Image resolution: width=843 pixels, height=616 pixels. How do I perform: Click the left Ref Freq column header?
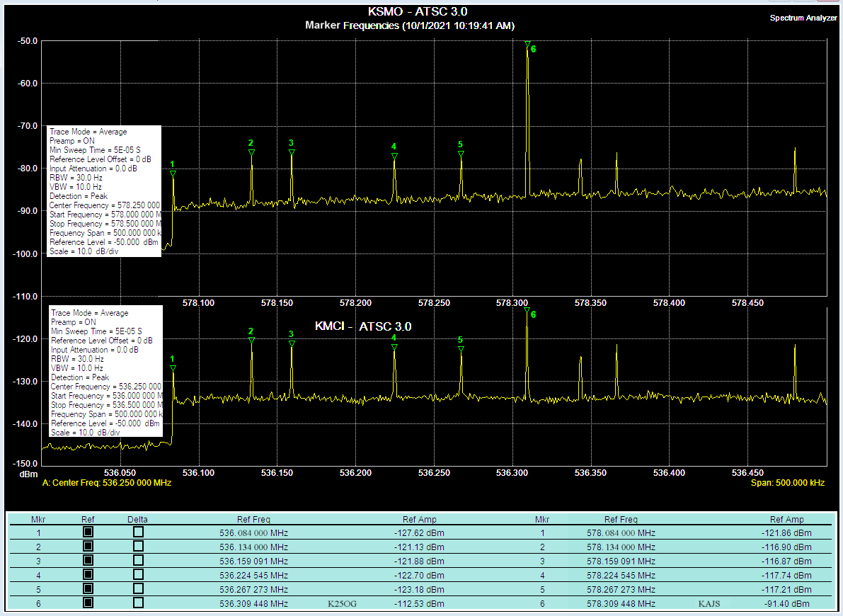coord(254,519)
